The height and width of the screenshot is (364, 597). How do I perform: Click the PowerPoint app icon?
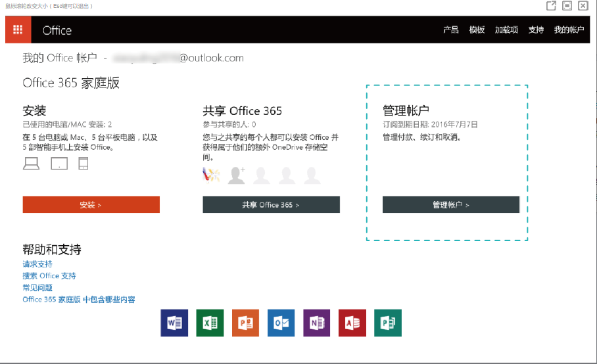pos(245,323)
